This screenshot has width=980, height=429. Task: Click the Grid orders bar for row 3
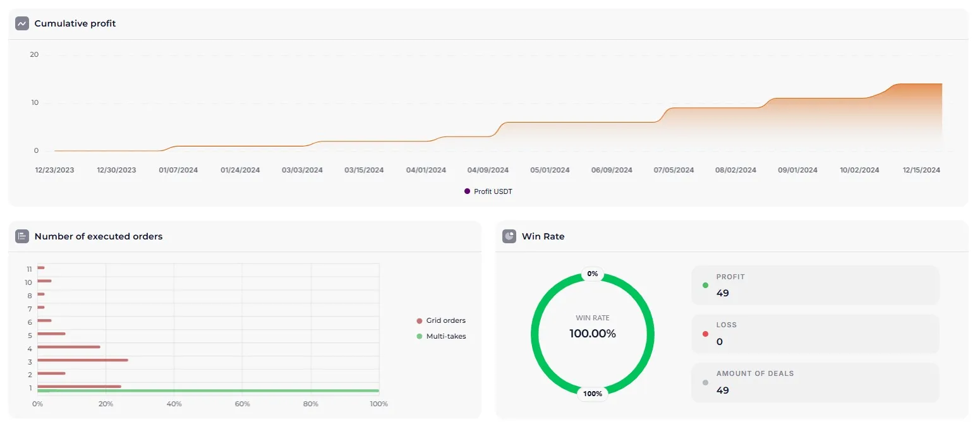click(82, 360)
